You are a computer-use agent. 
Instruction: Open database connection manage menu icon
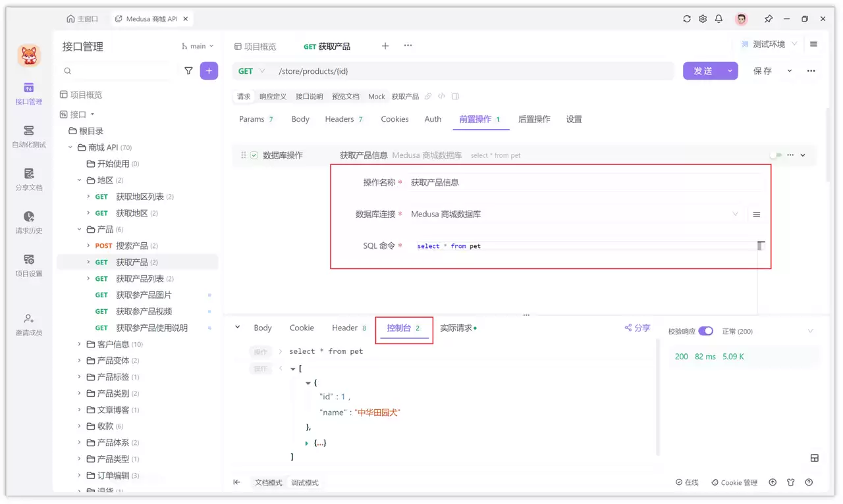click(757, 214)
